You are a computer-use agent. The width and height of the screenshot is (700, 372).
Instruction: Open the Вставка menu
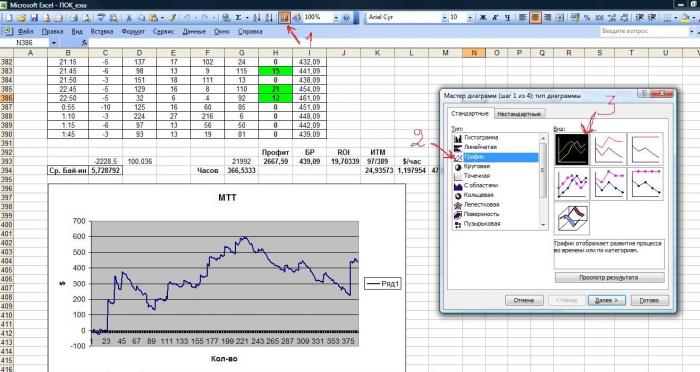(x=102, y=32)
